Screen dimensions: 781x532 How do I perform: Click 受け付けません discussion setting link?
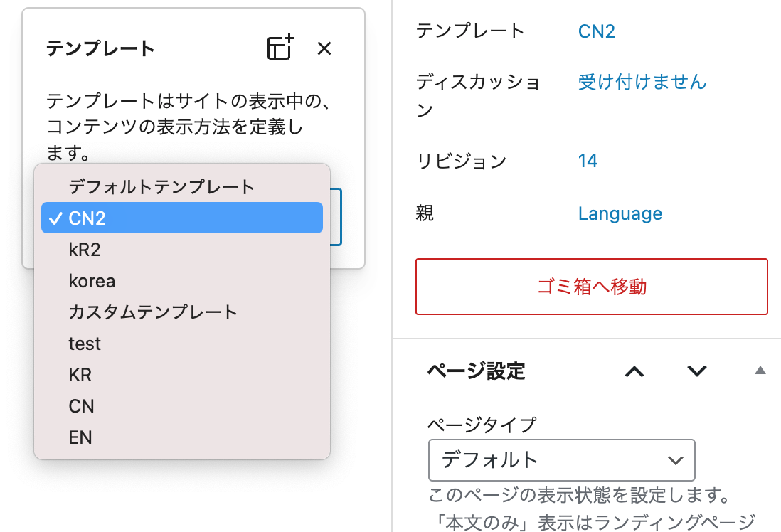coord(642,83)
